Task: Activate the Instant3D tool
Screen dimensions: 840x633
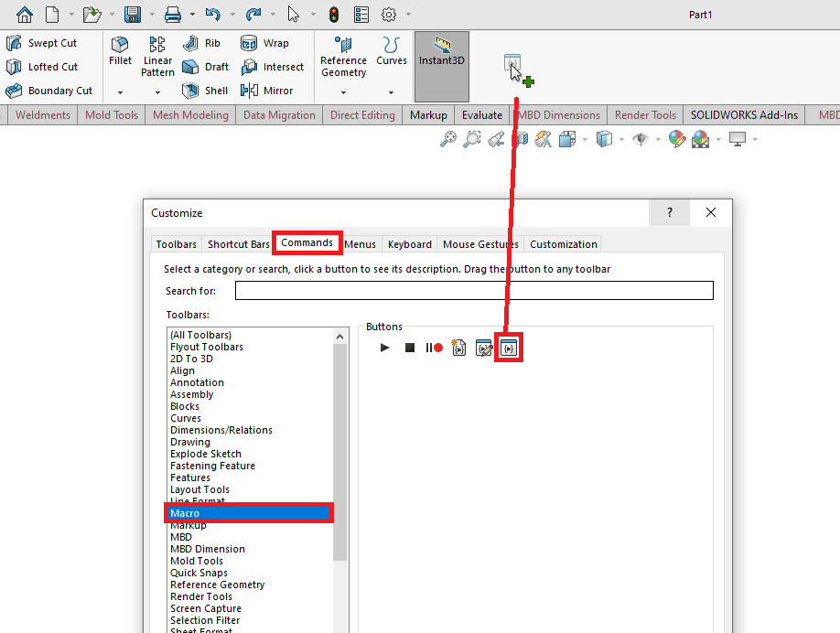Action: pyautogui.click(x=440, y=57)
